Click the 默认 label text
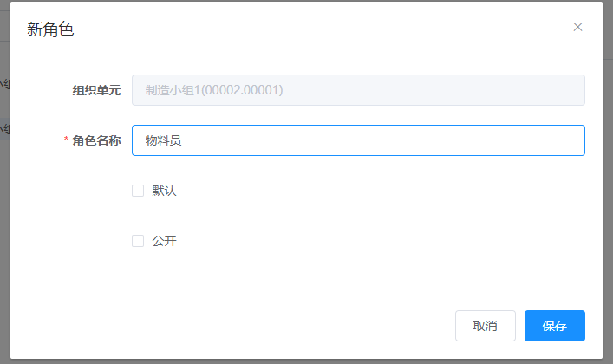Viewport: 613px width, 364px height. [x=164, y=191]
